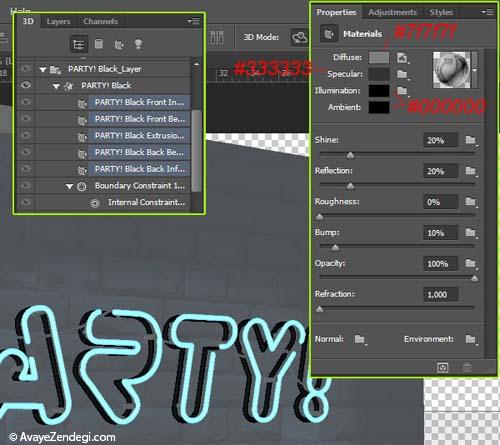Select PARTY! Black Front In... material row
The width and height of the screenshot is (500, 445).
coord(139,102)
